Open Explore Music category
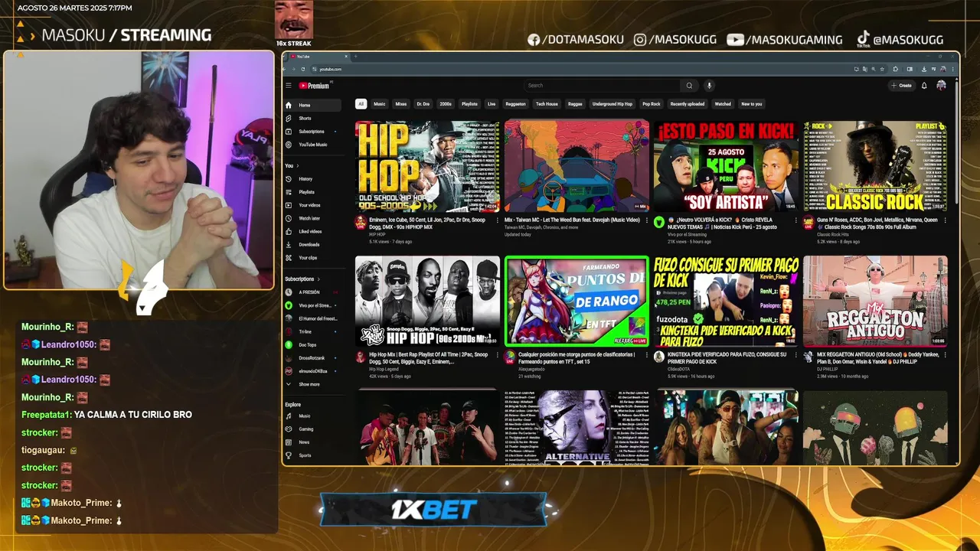Screen dimensions: 980x551 click(x=312, y=416)
